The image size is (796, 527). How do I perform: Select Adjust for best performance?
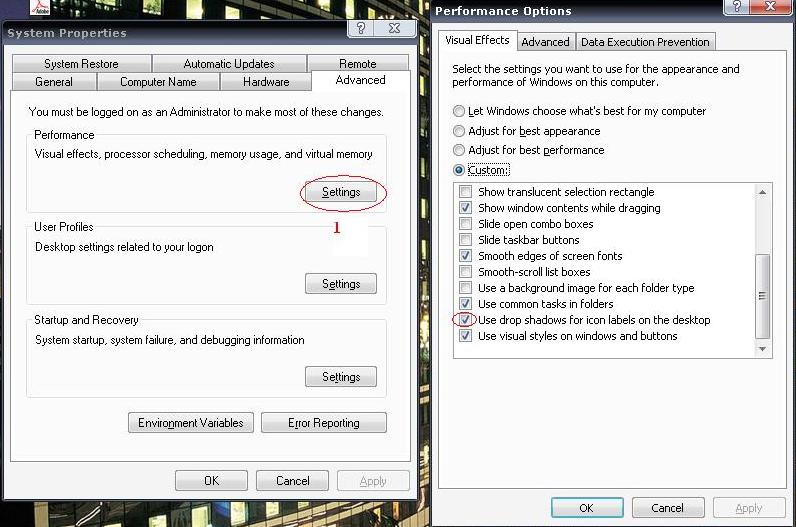[459, 150]
